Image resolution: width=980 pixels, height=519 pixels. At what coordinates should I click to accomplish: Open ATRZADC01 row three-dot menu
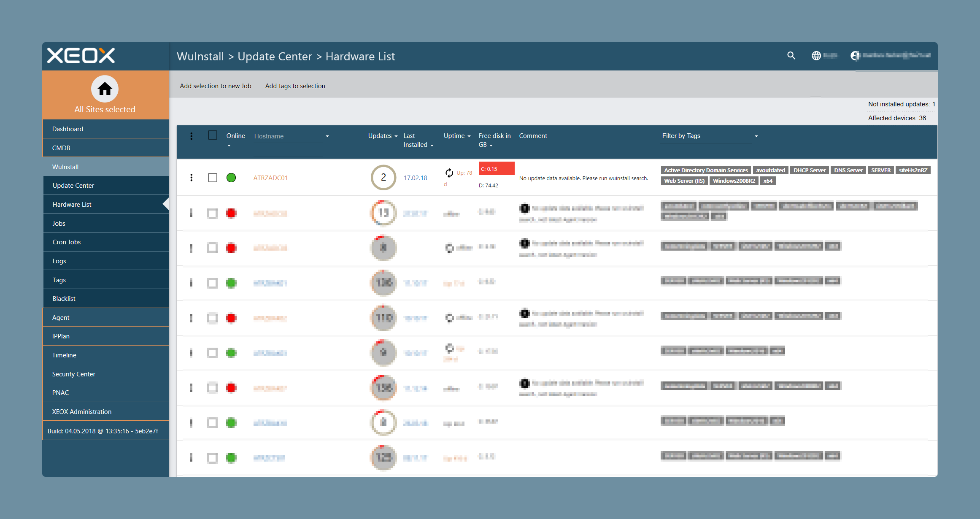[192, 178]
